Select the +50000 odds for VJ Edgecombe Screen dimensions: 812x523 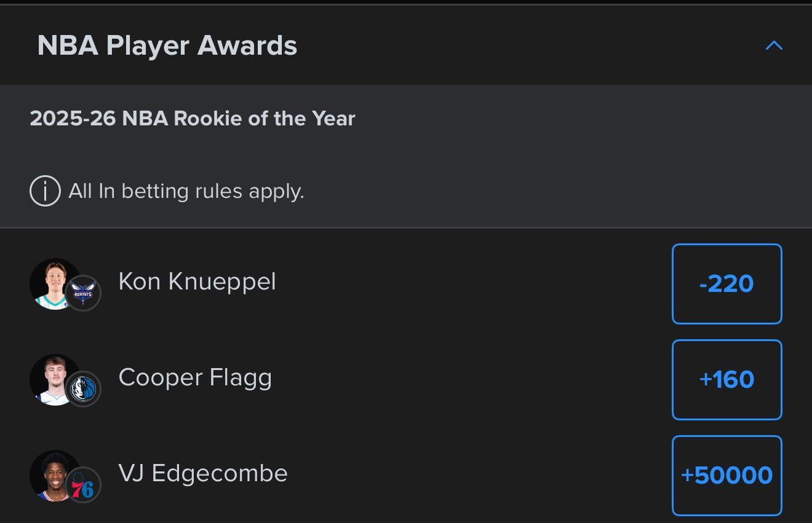(726, 475)
